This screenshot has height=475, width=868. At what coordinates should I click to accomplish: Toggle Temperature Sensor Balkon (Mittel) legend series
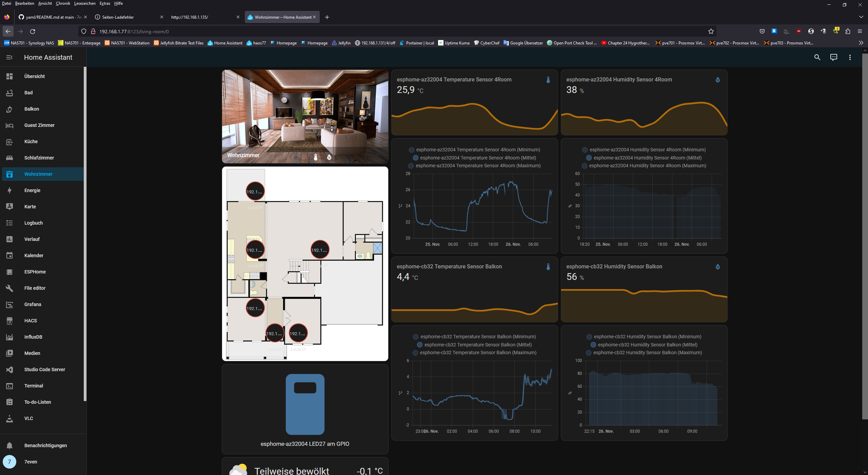(x=475, y=345)
